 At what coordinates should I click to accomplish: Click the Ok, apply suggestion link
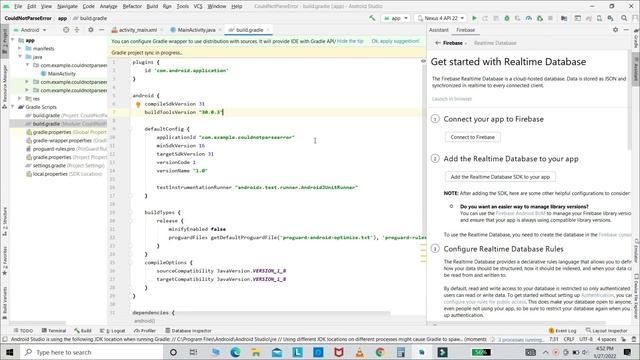[x=395, y=41]
